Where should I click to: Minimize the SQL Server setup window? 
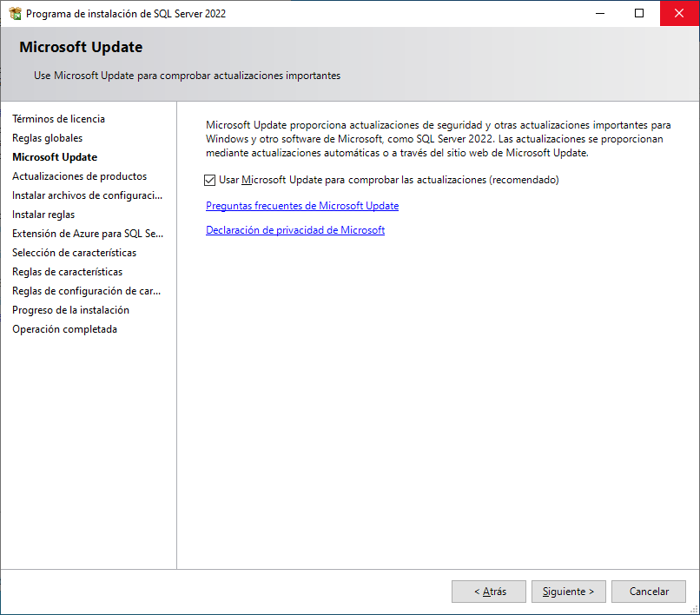[600, 13]
